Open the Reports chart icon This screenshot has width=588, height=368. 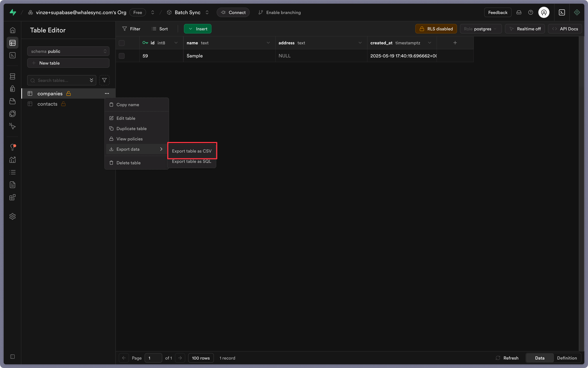12,160
